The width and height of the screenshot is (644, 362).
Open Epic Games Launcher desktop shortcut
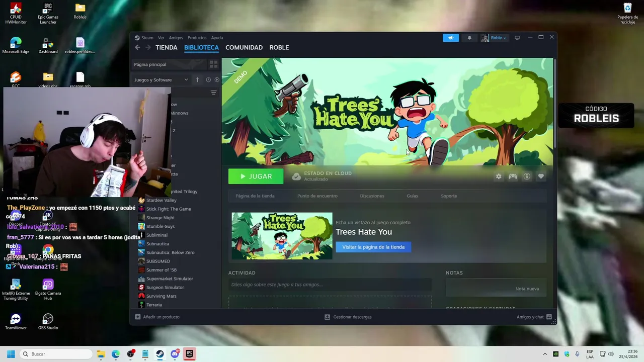tap(48, 13)
